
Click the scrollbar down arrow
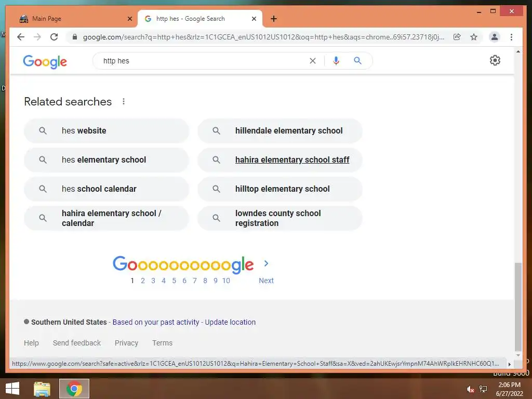pos(518,355)
